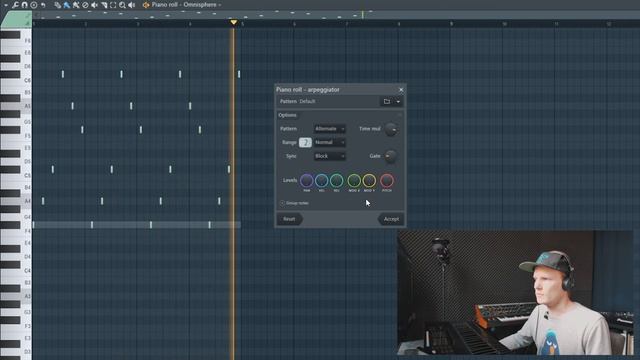Open the Pattern dropdown showing Alternate
This screenshot has width=640, height=360.
[x=330, y=129]
